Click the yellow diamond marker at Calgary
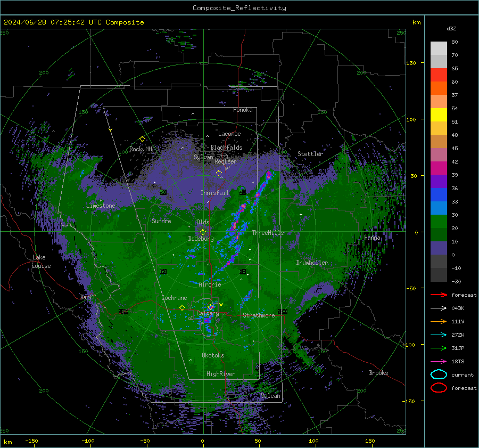479x448 pixels. click(x=210, y=307)
